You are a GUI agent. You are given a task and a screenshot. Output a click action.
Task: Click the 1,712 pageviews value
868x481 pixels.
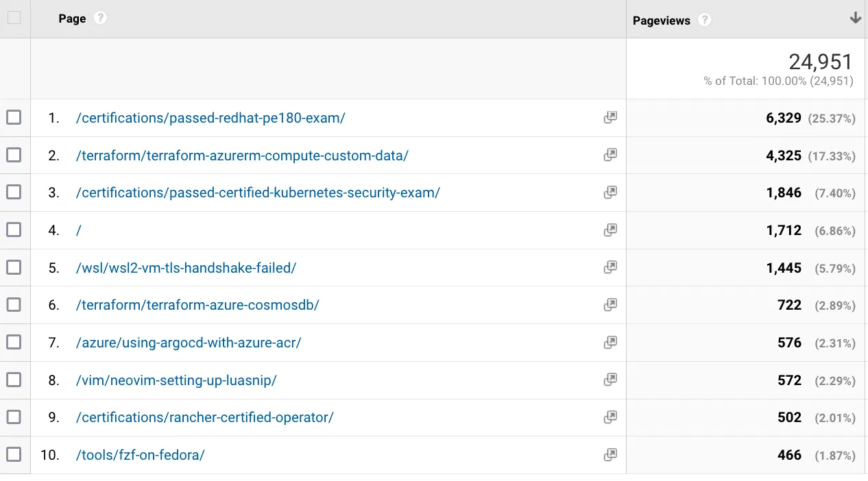[784, 230]
